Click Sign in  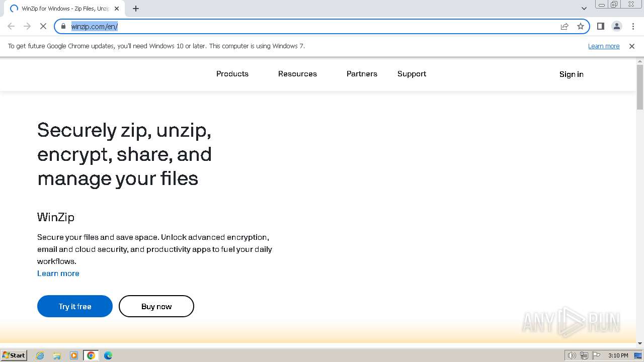pyautogui.click(x=572, y=74)
